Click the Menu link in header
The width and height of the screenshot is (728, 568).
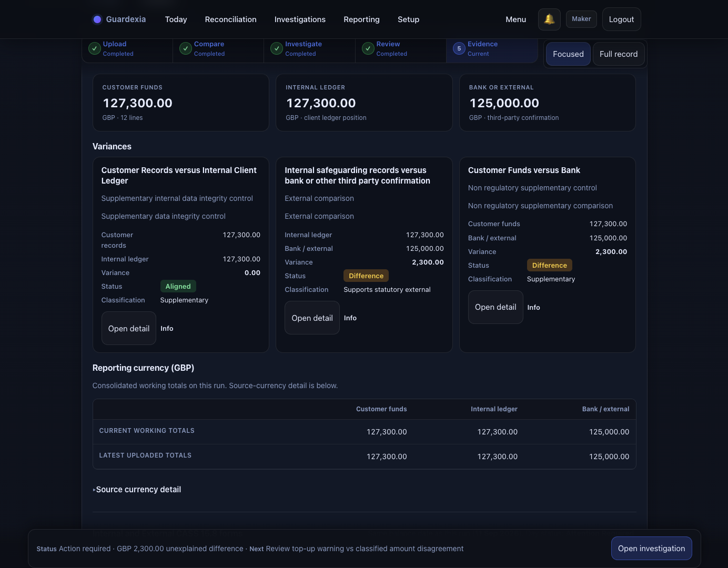[515, 19]
